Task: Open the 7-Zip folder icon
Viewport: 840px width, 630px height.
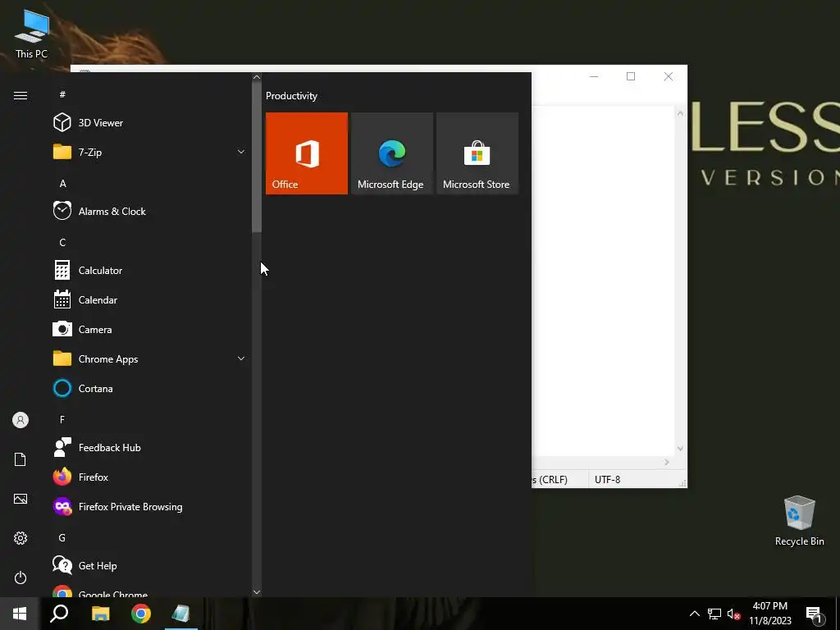Action: point(62,152)
